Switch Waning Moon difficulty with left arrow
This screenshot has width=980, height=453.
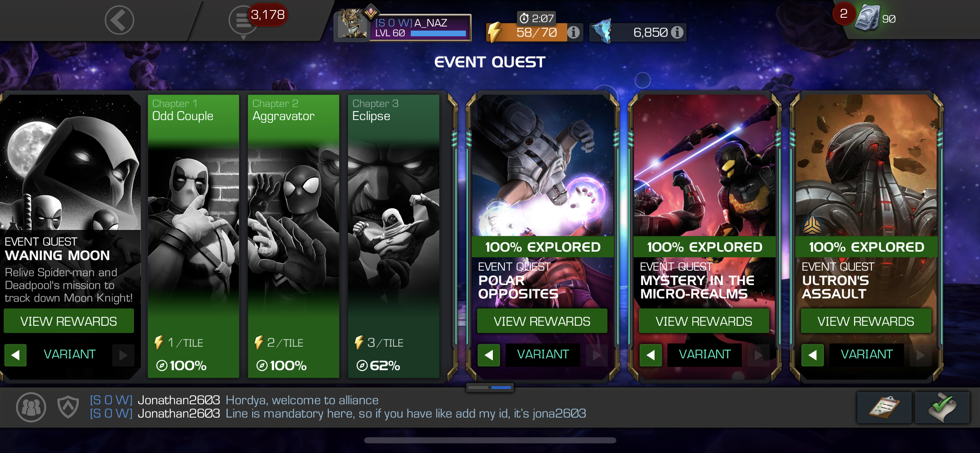(15, 355)
